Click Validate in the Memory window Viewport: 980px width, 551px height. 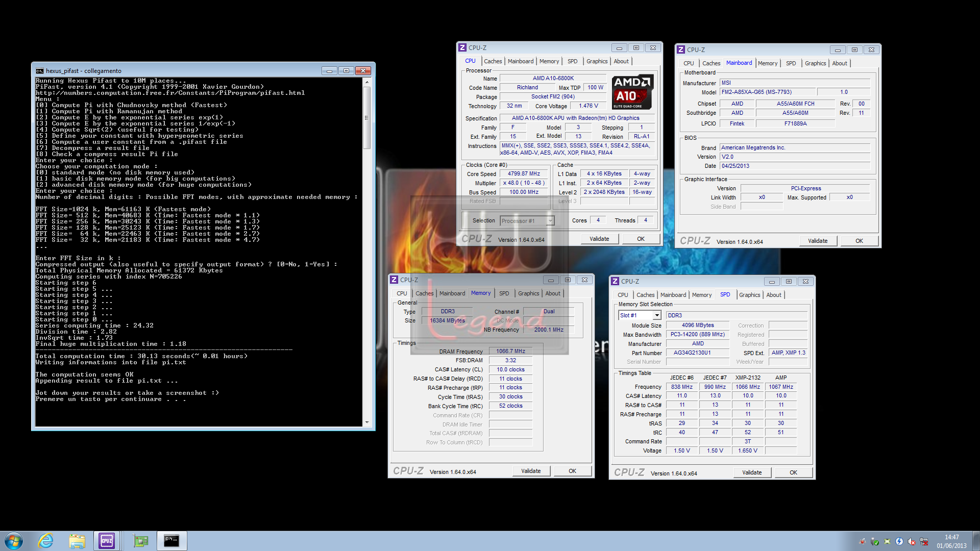531,471
